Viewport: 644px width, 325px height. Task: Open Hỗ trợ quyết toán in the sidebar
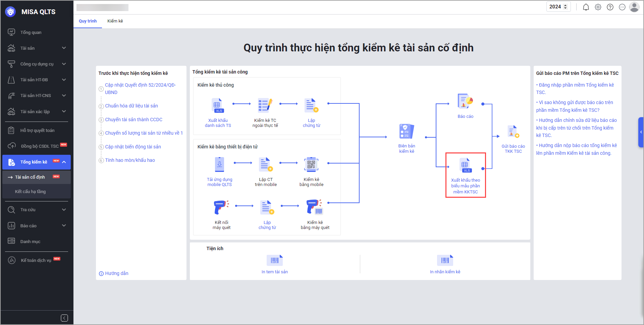tap(37, 130)
